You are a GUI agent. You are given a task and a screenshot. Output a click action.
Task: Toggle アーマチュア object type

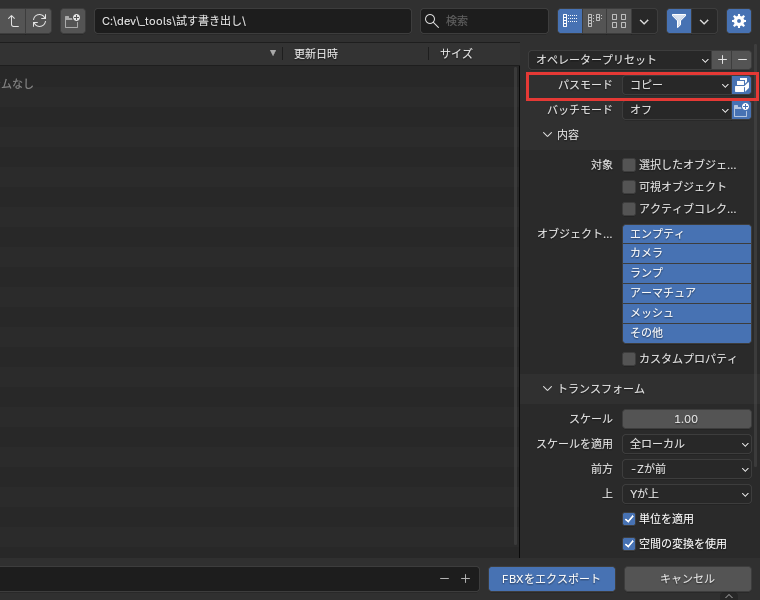687,293
